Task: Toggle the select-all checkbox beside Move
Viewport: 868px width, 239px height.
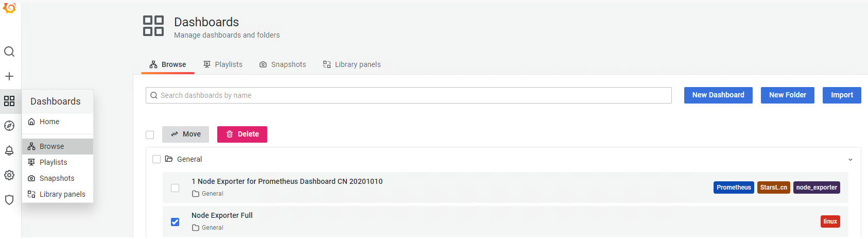Action: (x=150, y=135)
